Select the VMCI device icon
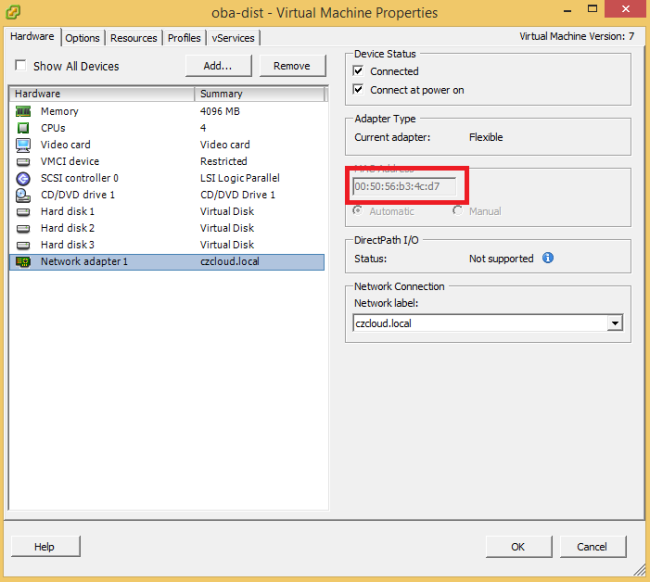 click(x=23, y=161)
